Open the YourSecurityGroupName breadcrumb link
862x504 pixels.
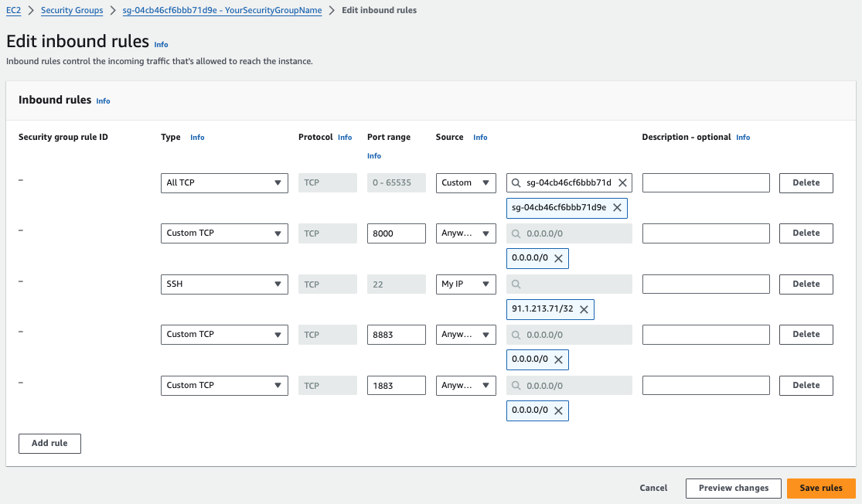click(x=222, y=11)
